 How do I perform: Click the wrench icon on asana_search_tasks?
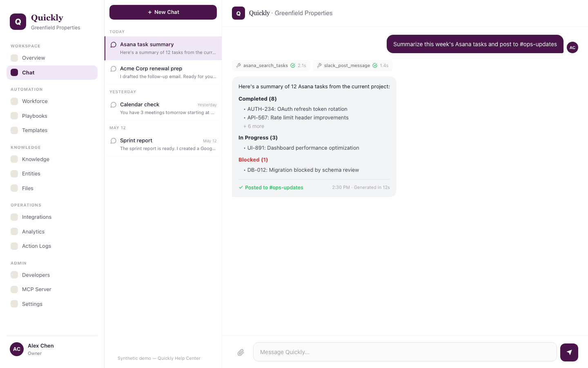click(239, 65)
